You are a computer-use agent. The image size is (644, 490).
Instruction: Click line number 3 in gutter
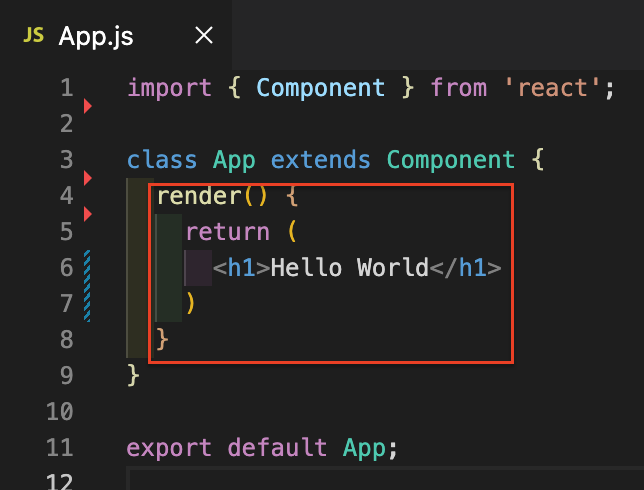click(67, 159)
